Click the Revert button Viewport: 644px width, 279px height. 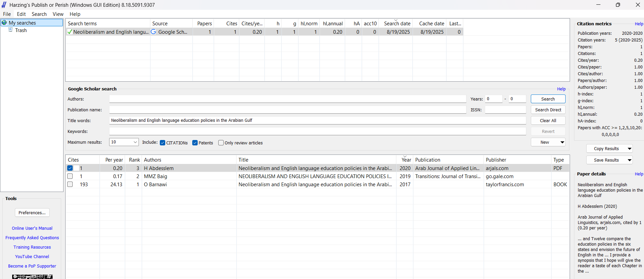(548, 131)
